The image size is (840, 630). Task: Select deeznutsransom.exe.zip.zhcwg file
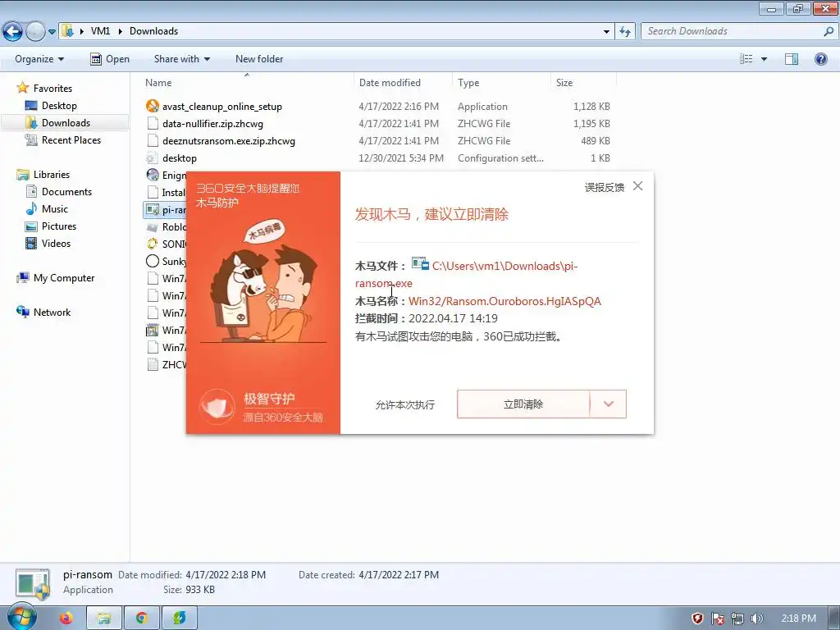[229, 141]
